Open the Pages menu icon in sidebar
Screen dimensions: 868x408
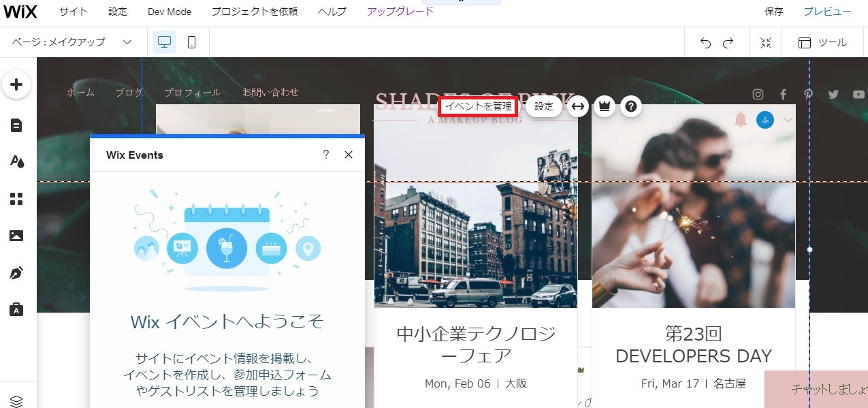pyautogui.click(x=16, y=125)
